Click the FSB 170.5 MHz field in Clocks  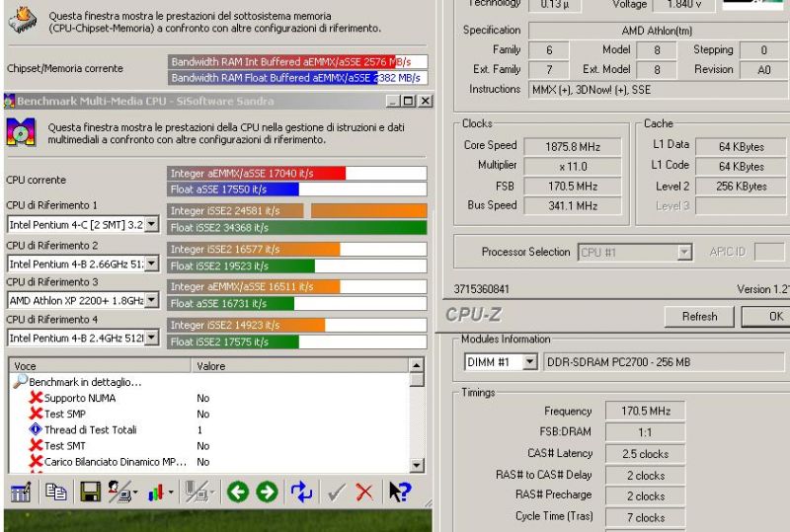(573, 186)
